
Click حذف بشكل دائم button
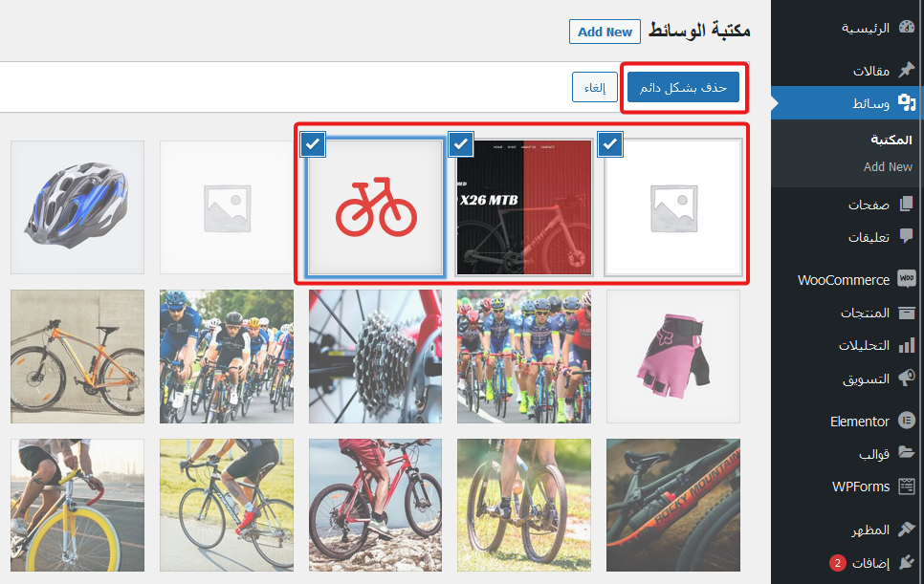684,87
